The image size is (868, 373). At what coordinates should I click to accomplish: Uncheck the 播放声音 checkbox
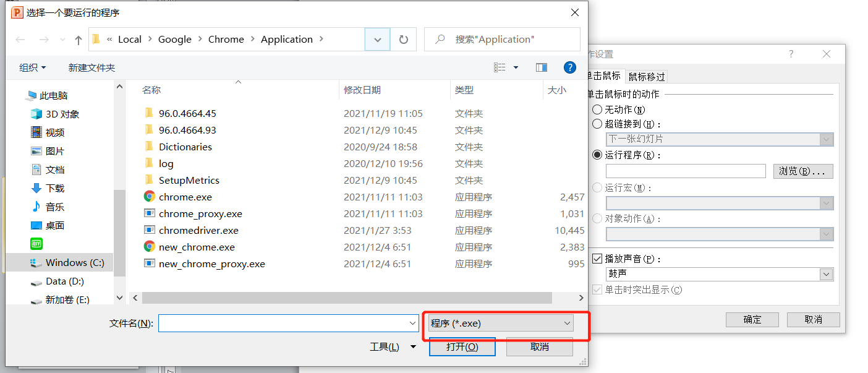click(x=597, y=259)
